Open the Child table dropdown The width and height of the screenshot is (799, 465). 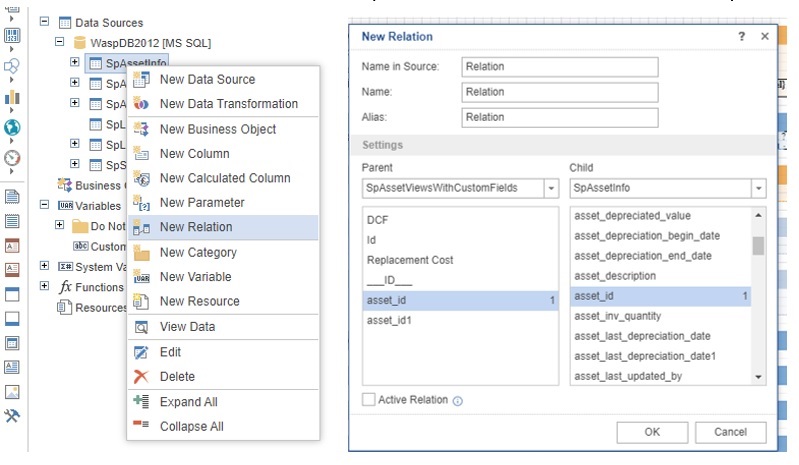pos(758,188)
